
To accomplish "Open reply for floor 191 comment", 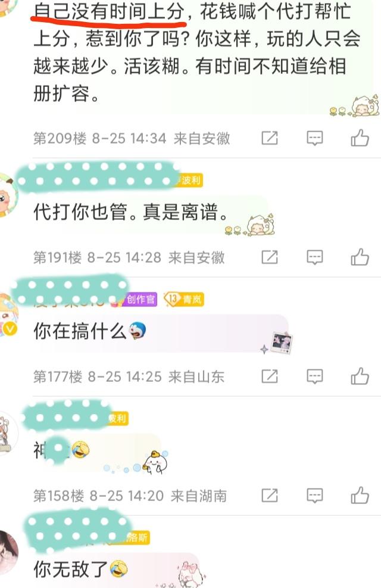I will click(x=315, y=257).
